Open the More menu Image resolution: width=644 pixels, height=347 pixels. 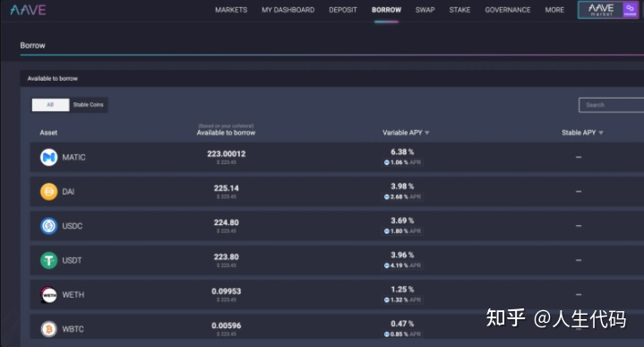[554, 10]
